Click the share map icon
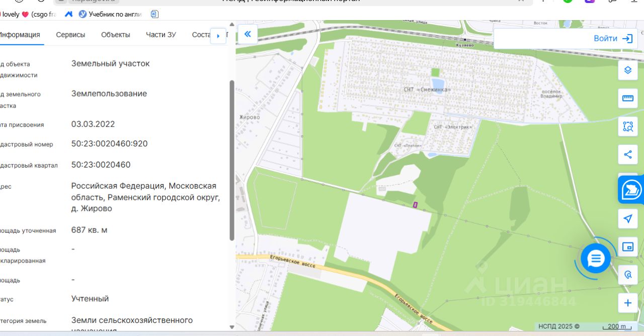 click(x=627, y=154)
